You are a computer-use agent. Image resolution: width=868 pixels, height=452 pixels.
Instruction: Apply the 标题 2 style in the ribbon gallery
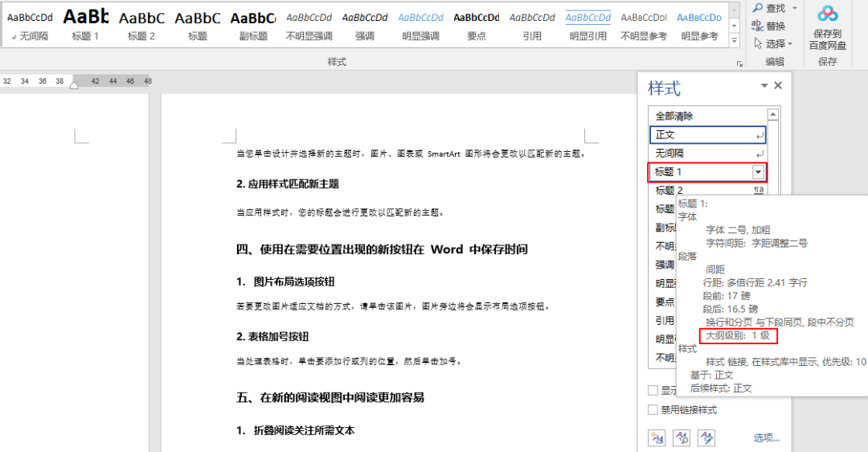pyautogui.click(x=141, y=26)
